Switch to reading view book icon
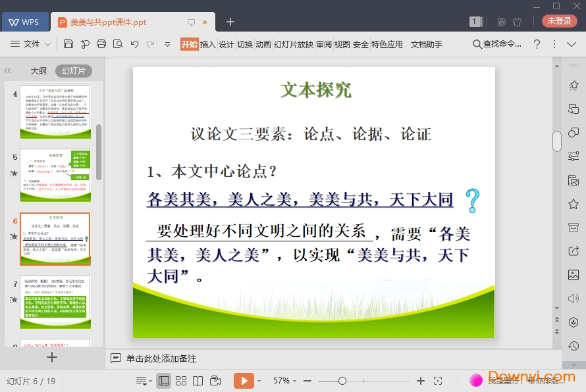586x392 pixels. click(198, 381)
